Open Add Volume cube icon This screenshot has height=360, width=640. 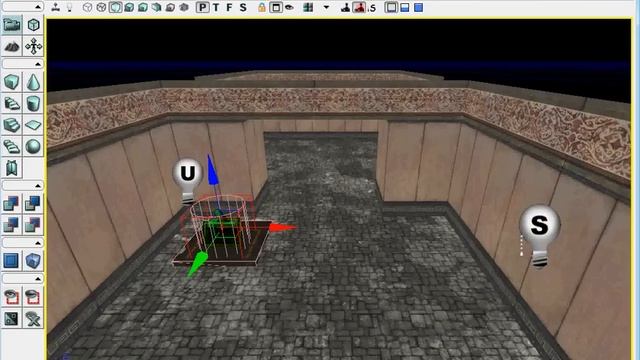[33, 260]
